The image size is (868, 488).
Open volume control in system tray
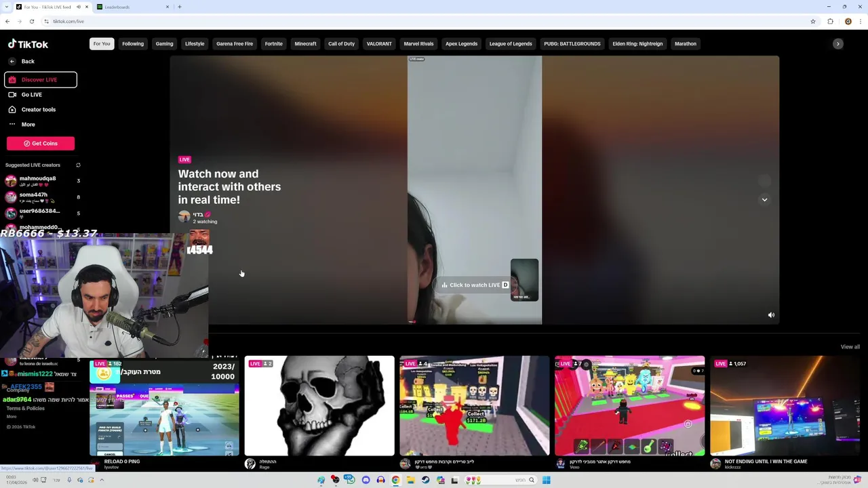[35, 481]
